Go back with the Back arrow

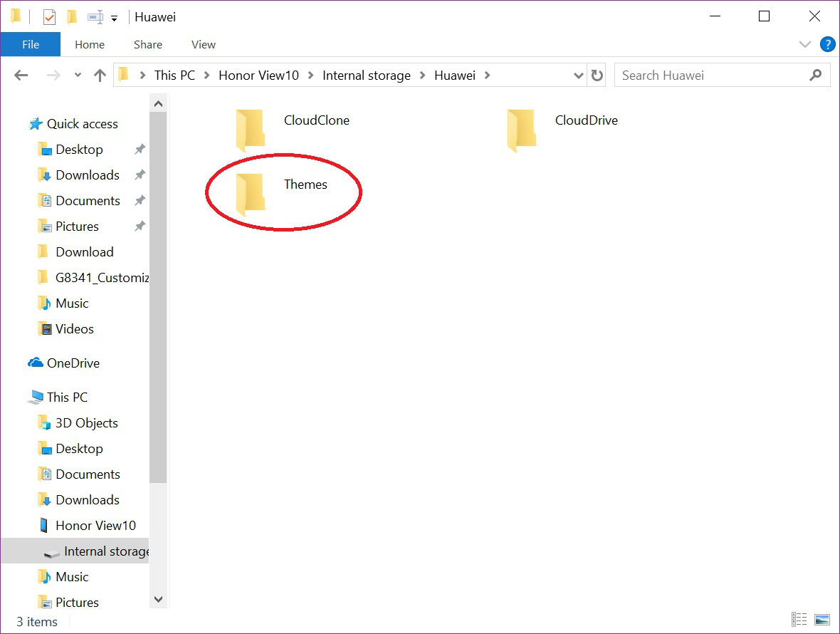(x=21, y=75)
